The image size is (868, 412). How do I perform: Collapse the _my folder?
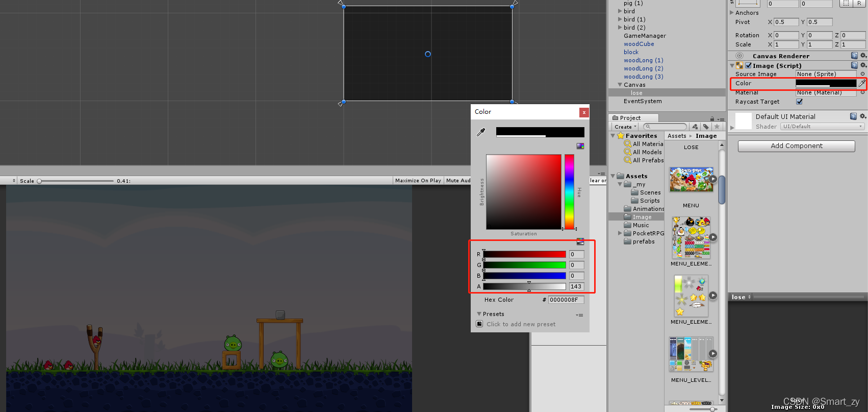(x=620, y=184)
